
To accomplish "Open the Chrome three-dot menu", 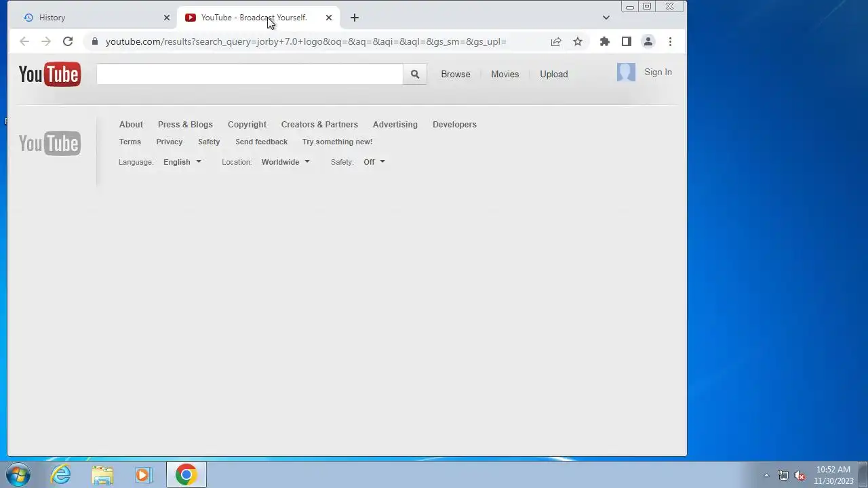I will coord(670,41).
